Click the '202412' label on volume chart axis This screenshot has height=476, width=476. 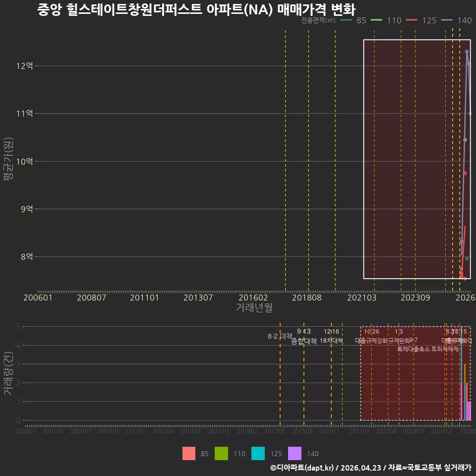pos(441,431)
